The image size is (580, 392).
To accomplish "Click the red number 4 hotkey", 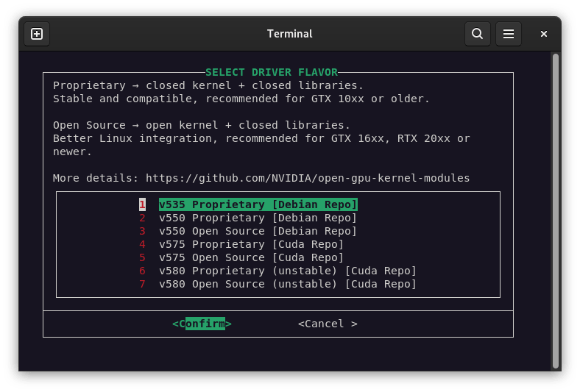I will click(143, 244).
